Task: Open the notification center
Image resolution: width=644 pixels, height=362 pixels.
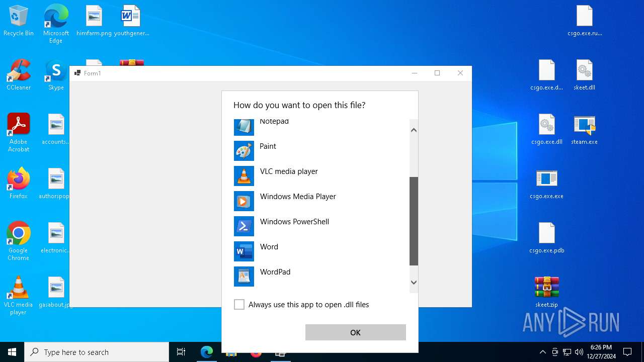Action: 627,352
